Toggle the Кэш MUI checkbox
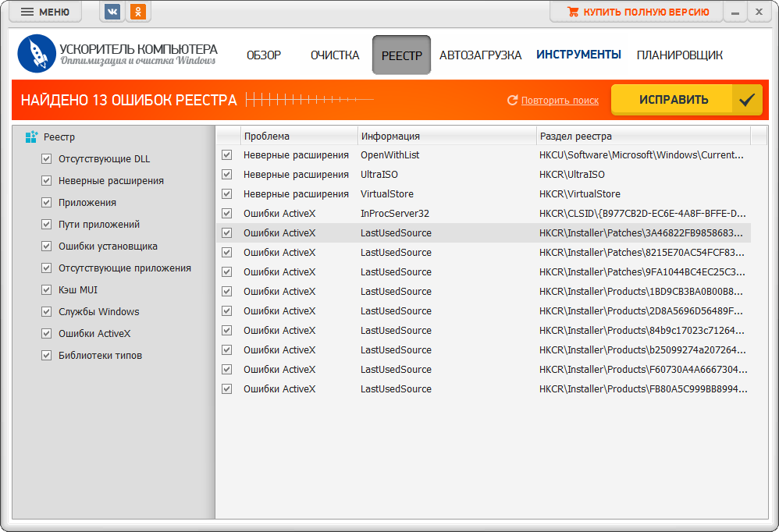779x532 pixels. pyautogui.click(x=46, y=290)
